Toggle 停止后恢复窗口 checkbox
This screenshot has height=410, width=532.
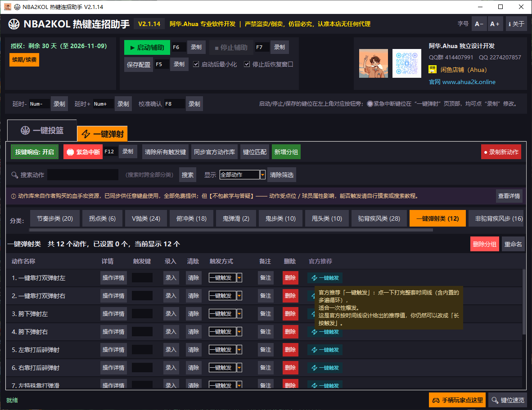point(247,64)
